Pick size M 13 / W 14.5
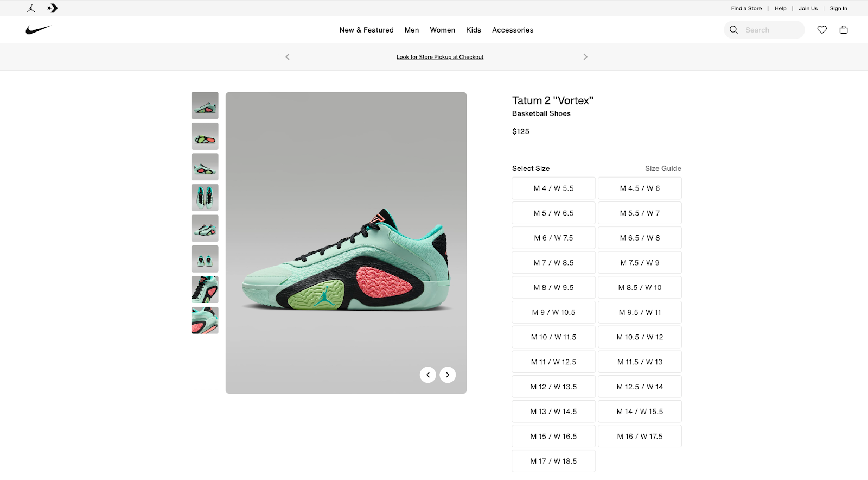 (x=553, y=412)
